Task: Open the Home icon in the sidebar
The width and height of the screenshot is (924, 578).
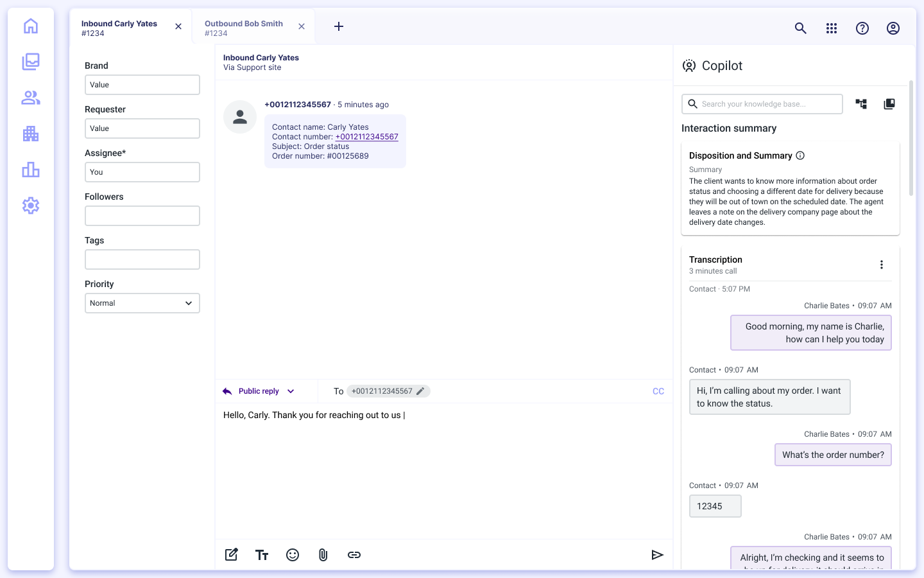Action: point(30,26)
